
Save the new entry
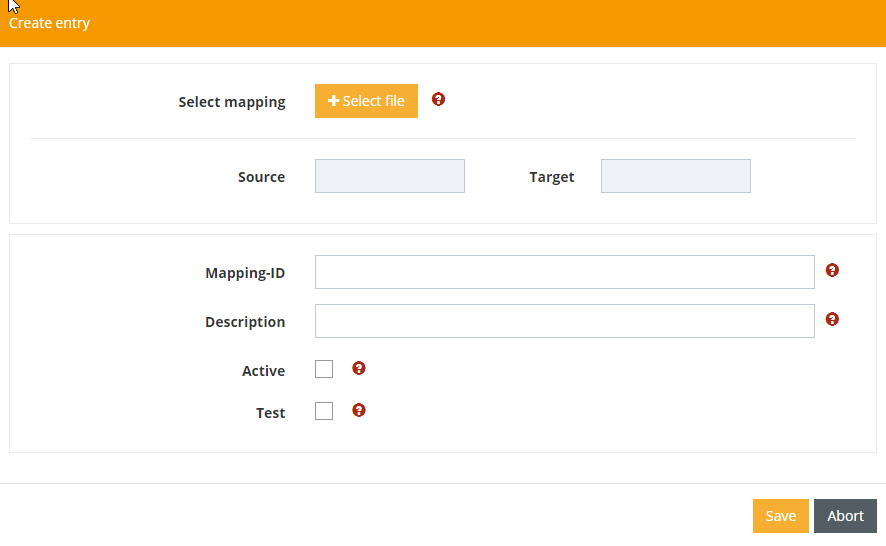780,516
